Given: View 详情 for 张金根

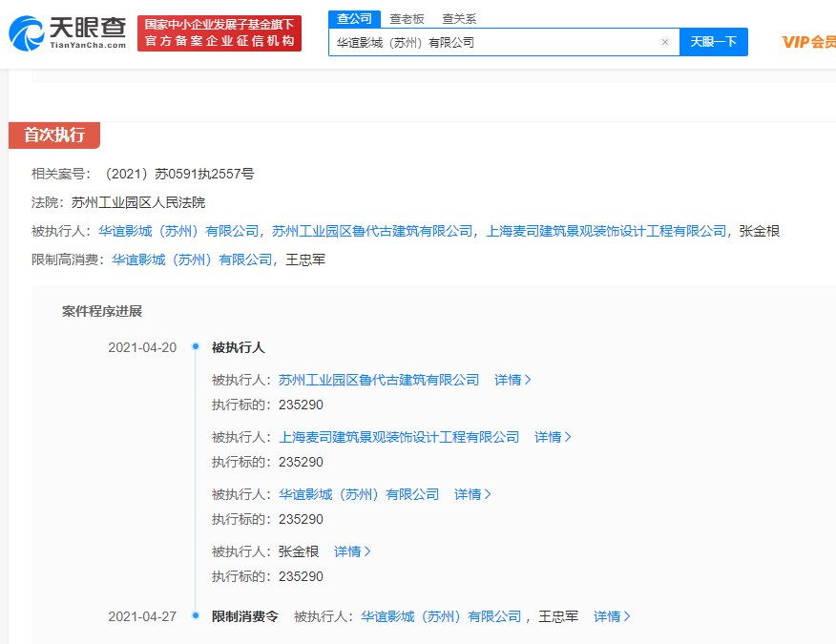Looking at the screenshot, I should pyautogui.click(x=352, y=551).
